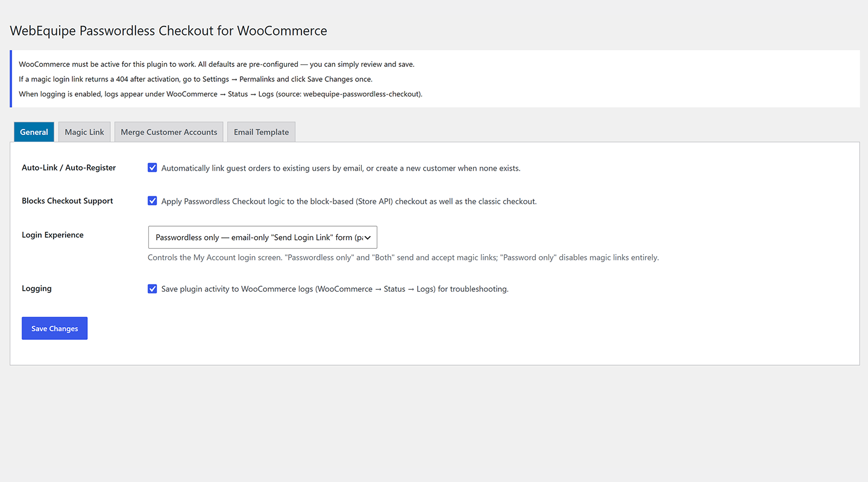Toggle the Blocks Checkout Support checkbox
Image resolution: width=868 pixels, height=482 pixels.
(153, 201)
